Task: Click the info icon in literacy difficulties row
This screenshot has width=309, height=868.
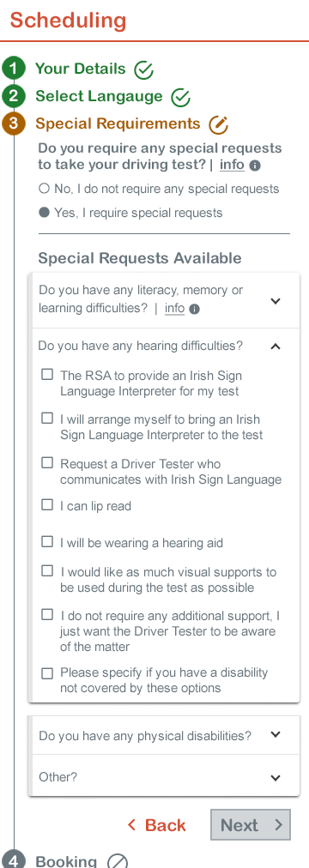Action: pyautogui.click(x=194, y=310)
